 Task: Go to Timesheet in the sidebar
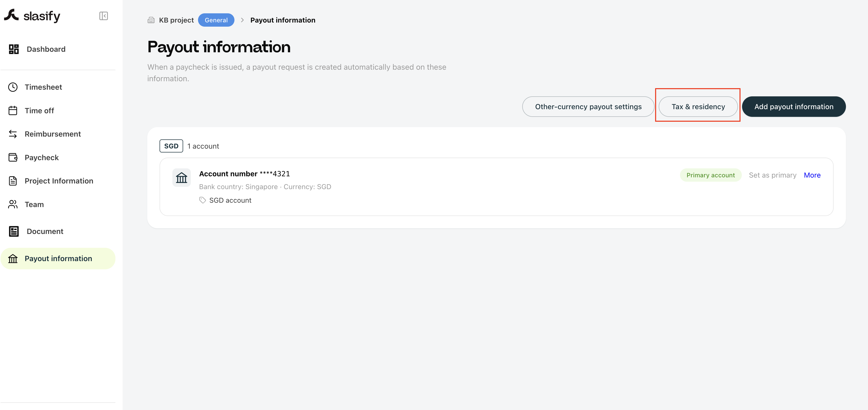point(58,87)
